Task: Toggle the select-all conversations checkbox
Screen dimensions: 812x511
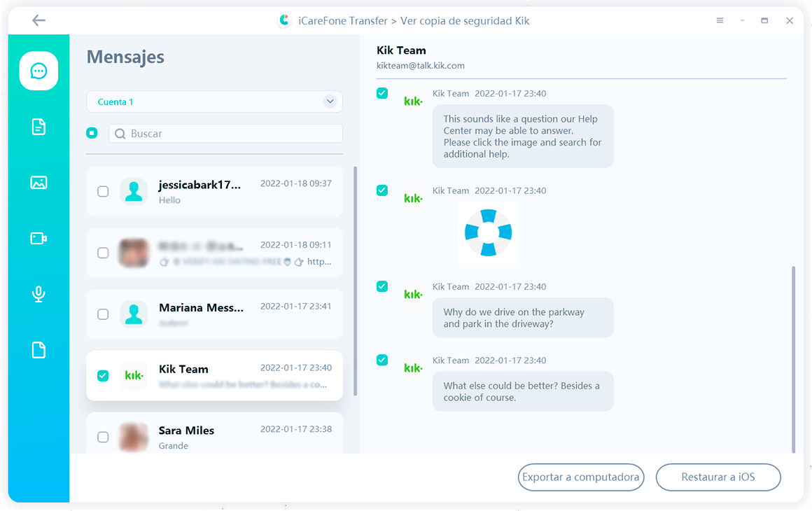Action: click(92, 133)
